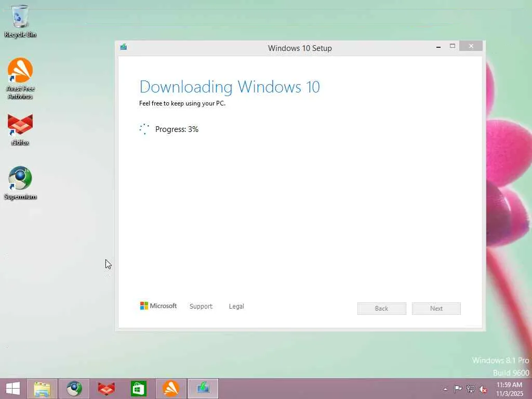The image size is (532, 399).
Task: Open the Action Center flag icon
Action: click(458, 389)
